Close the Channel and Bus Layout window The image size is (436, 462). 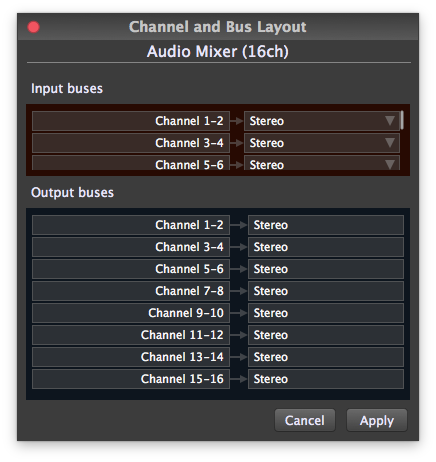[33, 27]
